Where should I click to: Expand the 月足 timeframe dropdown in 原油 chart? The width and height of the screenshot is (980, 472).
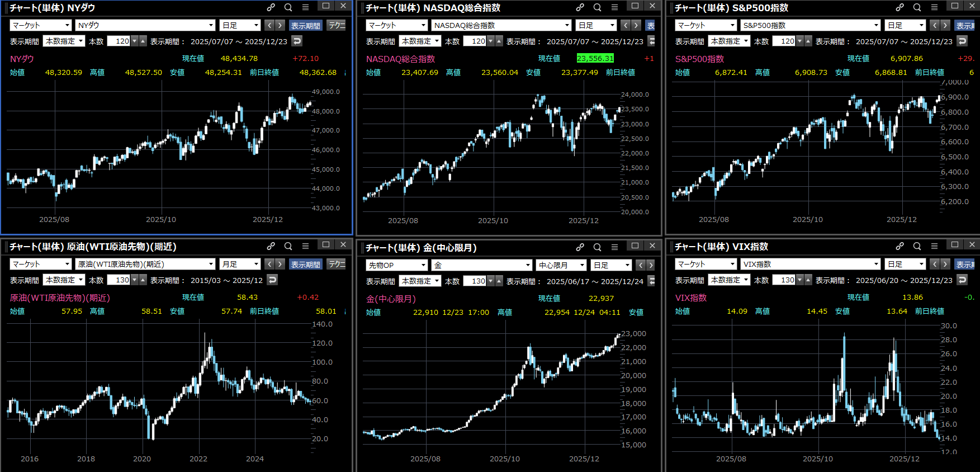(x=240, y=265)
